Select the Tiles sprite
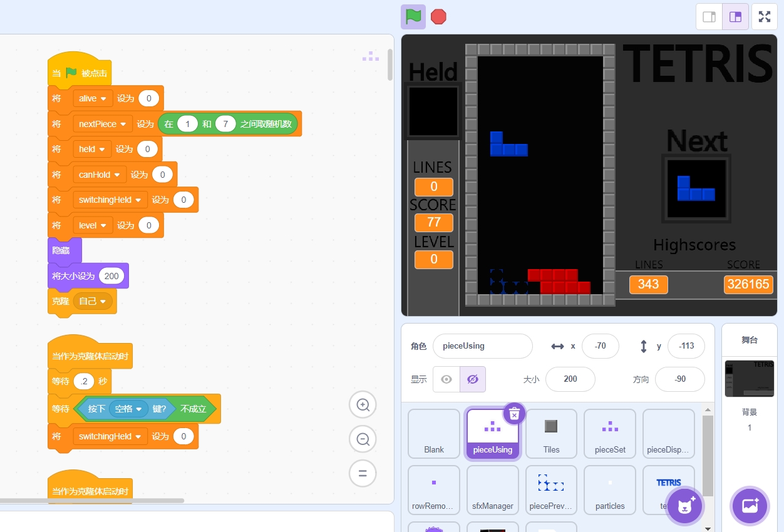The image size is (784, 532). point(551,434)
